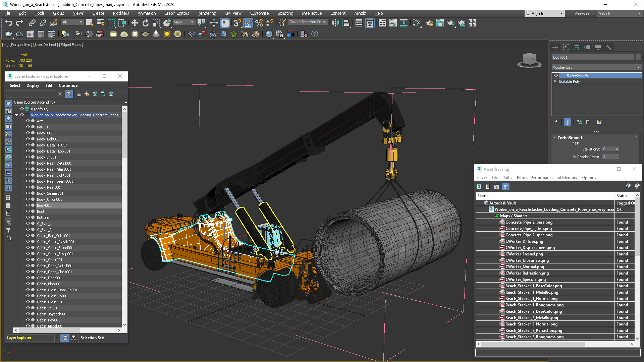Toggle Render Iters checkbox
The width and height of the screenshot is (644, 362).
click(575, 157)
